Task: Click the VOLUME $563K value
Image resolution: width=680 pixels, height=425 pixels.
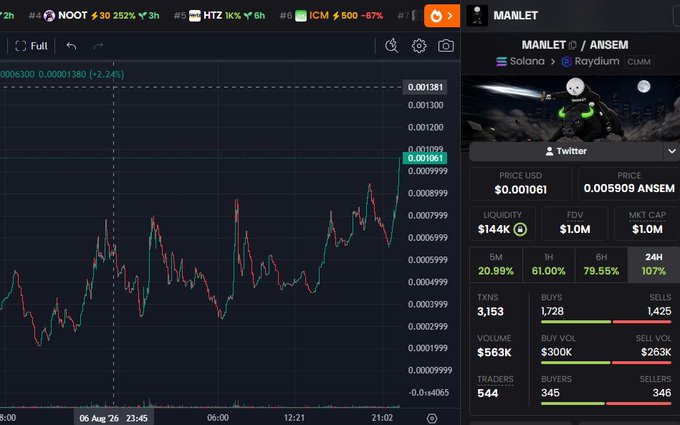Action: (494, 353)
